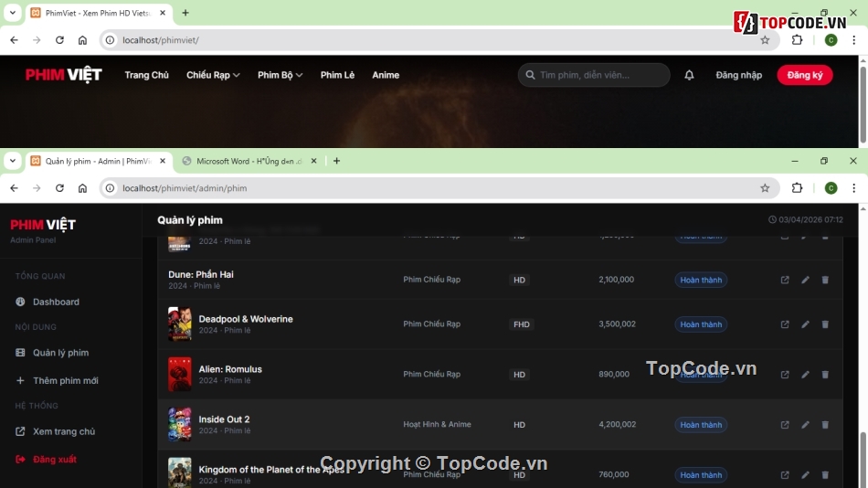Select Quản lý phim Admin browser tab

99,161
